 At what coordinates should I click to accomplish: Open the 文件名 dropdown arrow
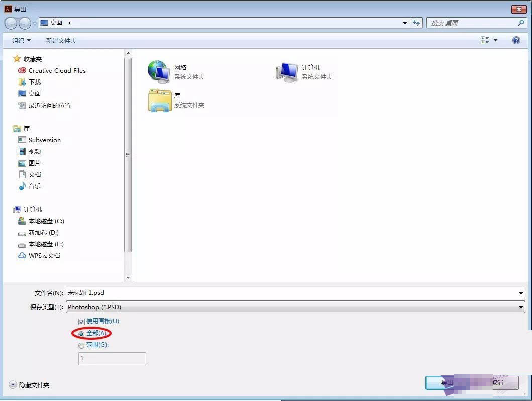(x=521, y=293)
